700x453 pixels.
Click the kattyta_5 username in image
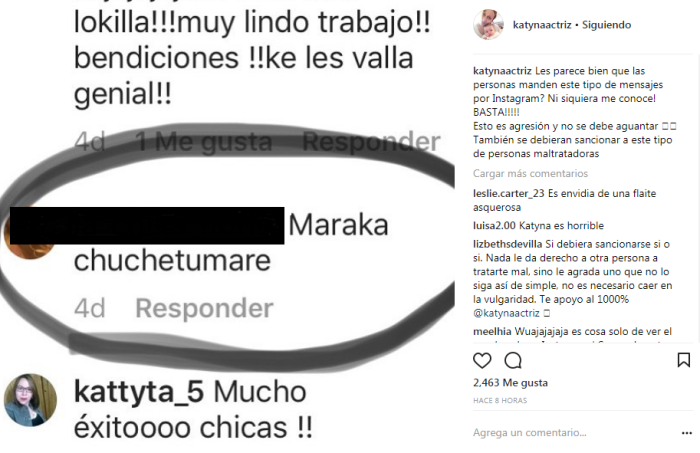138,392
